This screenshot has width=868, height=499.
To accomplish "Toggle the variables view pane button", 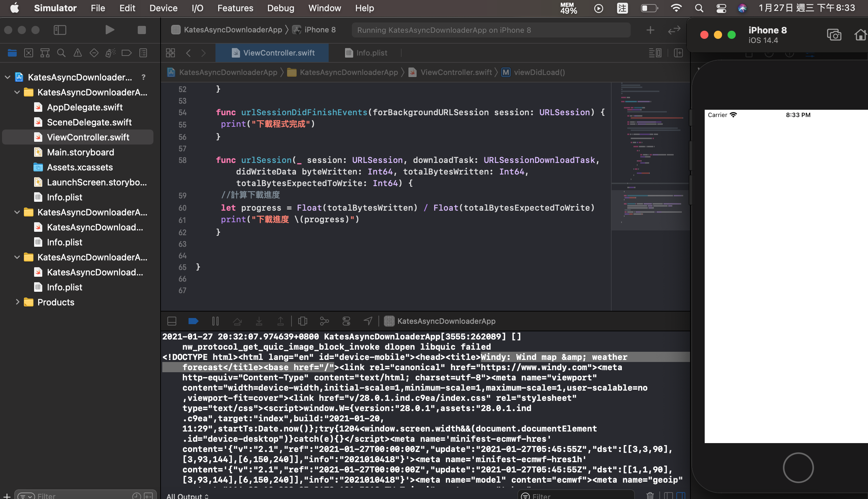I will pyautogui.click(x=668, y=496).
